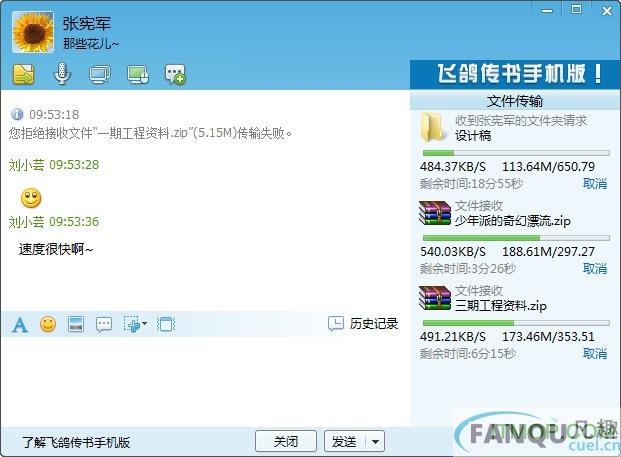The width and height of the screenshot is (621, 457).
Task: Click transfer size 173.46M/353.51
Action: point(549,337)
